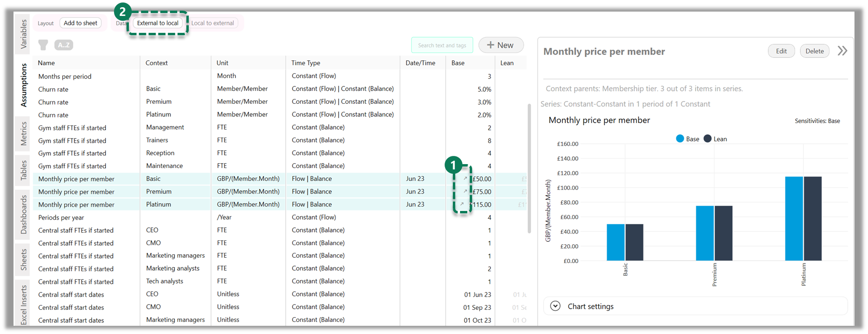Image resolution: width=868 pixels, height=334 pixels.
Task: Click the Basic blue Base chart bar
Action: 616,242
